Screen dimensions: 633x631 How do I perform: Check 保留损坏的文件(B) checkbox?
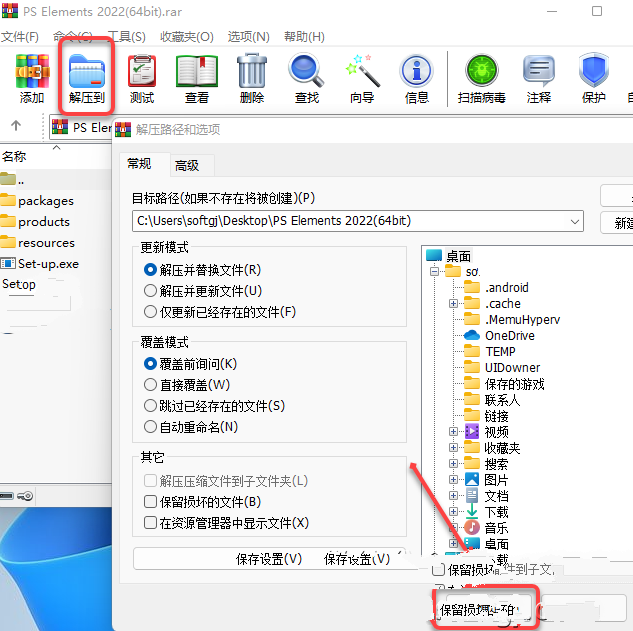point(203,502)
